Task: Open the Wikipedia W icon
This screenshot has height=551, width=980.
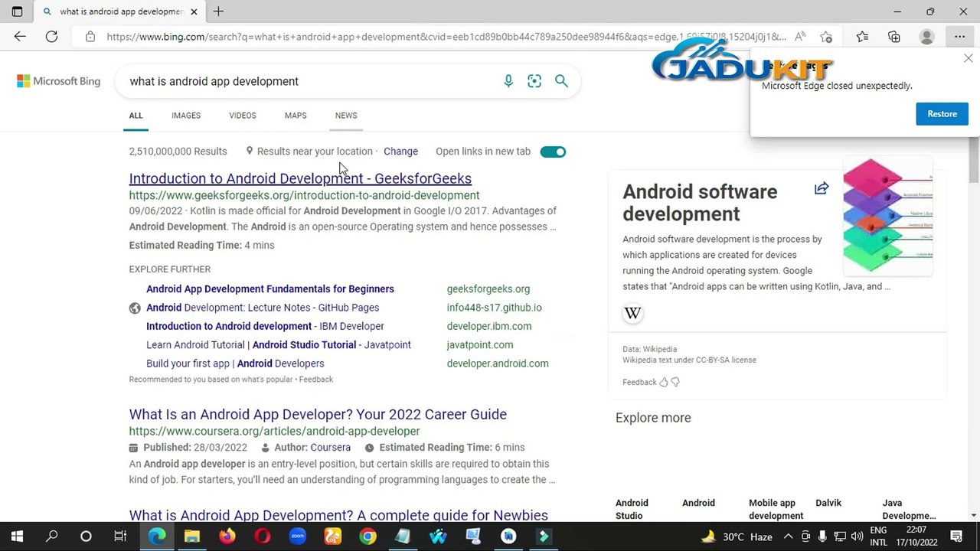Action: click(632, 313)
